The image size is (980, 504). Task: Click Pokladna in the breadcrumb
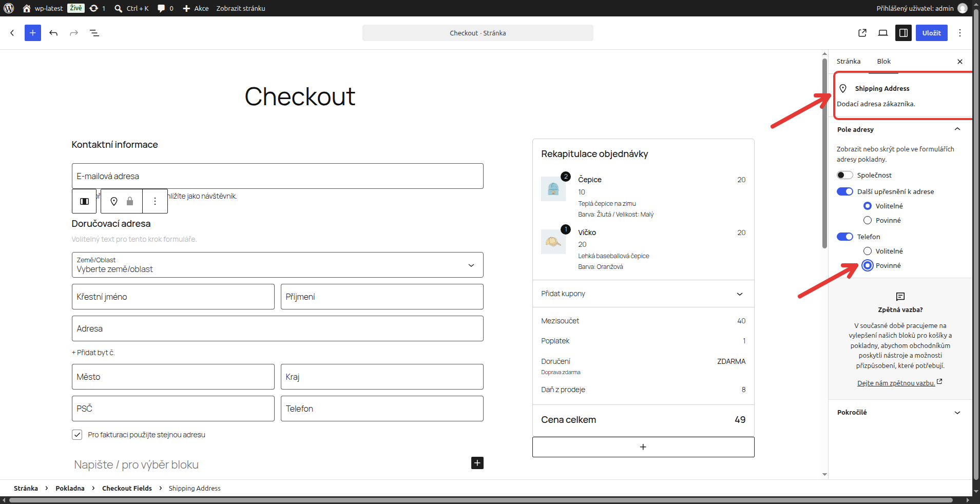70,488
